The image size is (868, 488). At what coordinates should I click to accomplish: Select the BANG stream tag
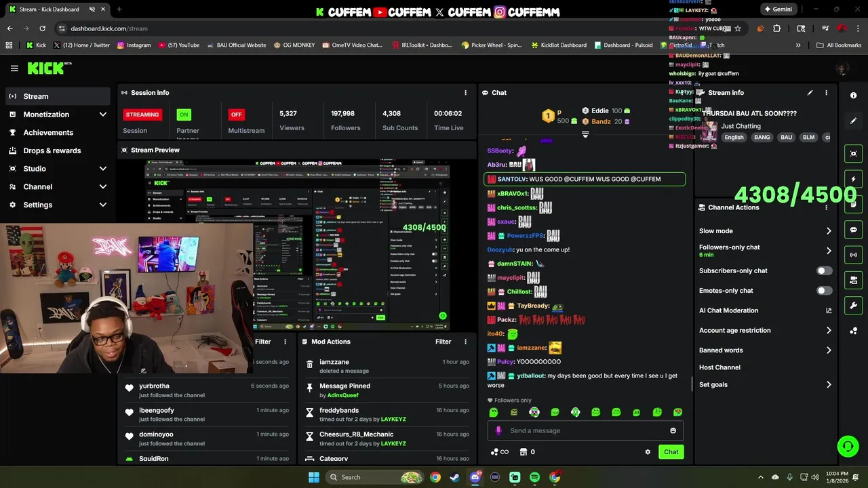[762, 137]
